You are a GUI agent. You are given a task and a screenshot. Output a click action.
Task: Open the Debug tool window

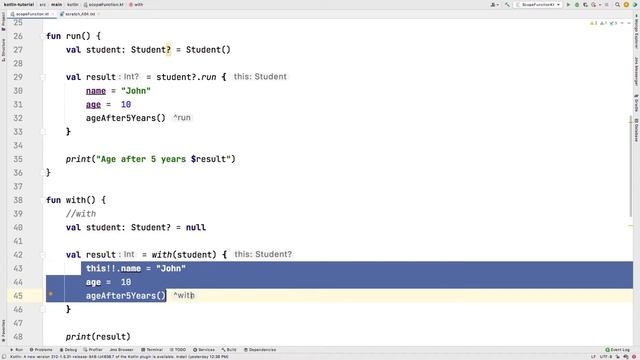pyautogui.click(x=68, y=350)
